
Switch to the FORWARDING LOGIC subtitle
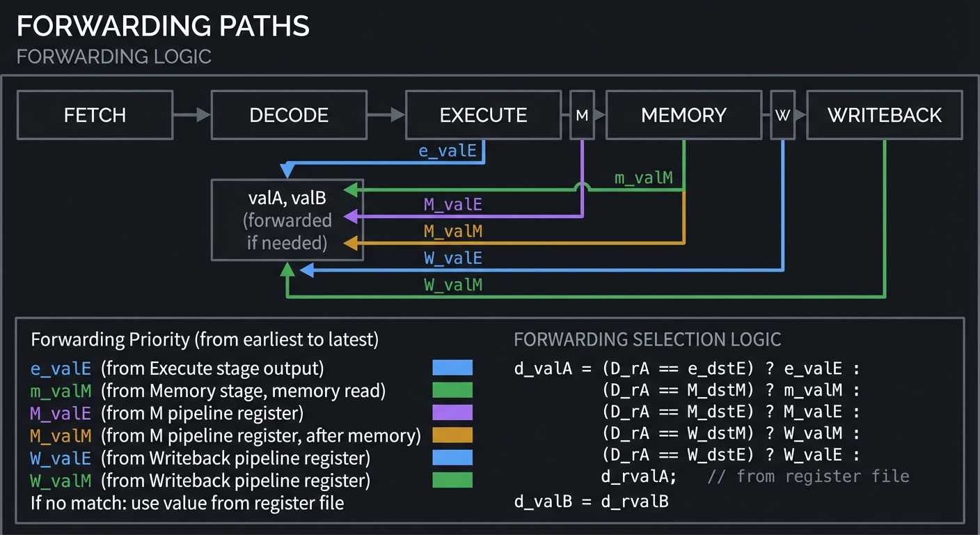pyautogui.click(x=113, y=57)
